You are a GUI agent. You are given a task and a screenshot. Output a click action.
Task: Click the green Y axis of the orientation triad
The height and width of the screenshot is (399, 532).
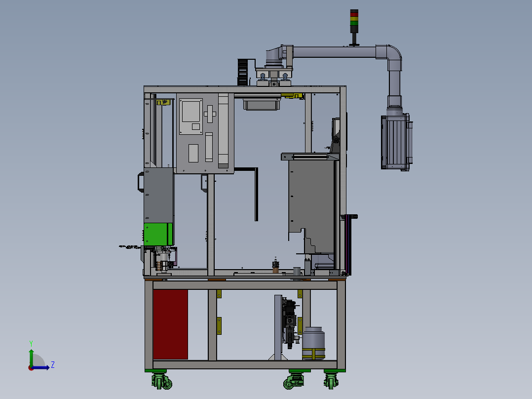click(x=31, y=358)
